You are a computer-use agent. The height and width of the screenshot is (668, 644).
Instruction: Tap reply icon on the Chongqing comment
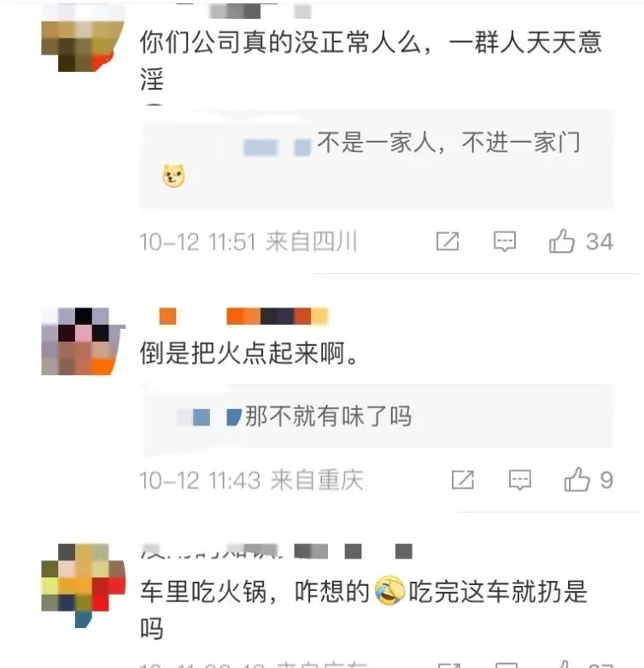click(x=520, y=480)
